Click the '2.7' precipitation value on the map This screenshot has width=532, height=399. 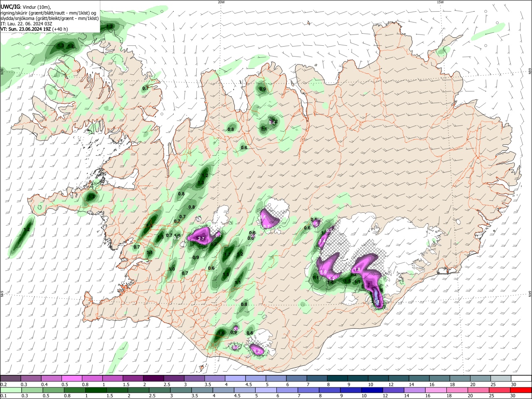[201, 239]
